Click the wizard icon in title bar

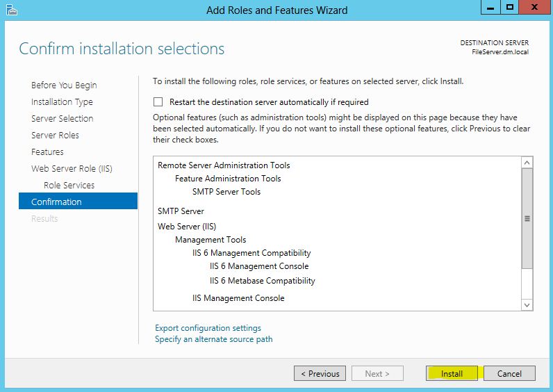(10, 9)
